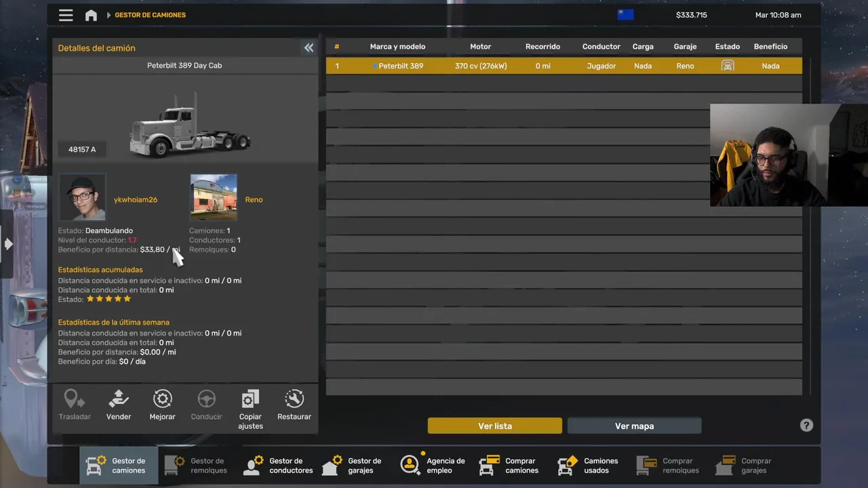Sort by Recorrido column header
The width and height of the screenshot is (868, 488).
click(542, 47)
